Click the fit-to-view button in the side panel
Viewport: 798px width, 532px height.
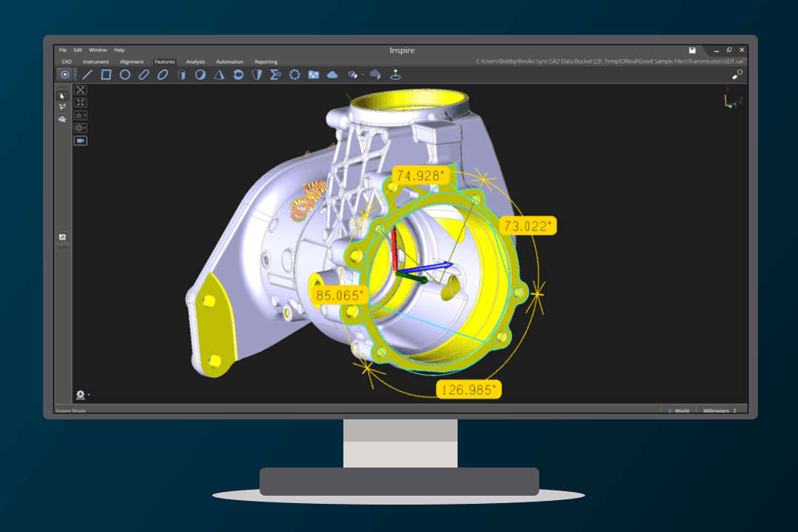(80, 90)
